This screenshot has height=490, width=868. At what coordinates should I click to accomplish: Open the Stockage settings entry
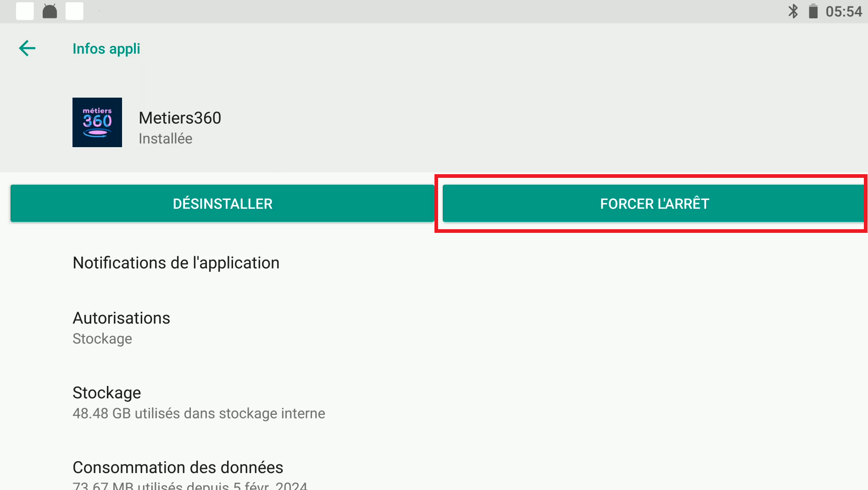click(x=434, y=402)
